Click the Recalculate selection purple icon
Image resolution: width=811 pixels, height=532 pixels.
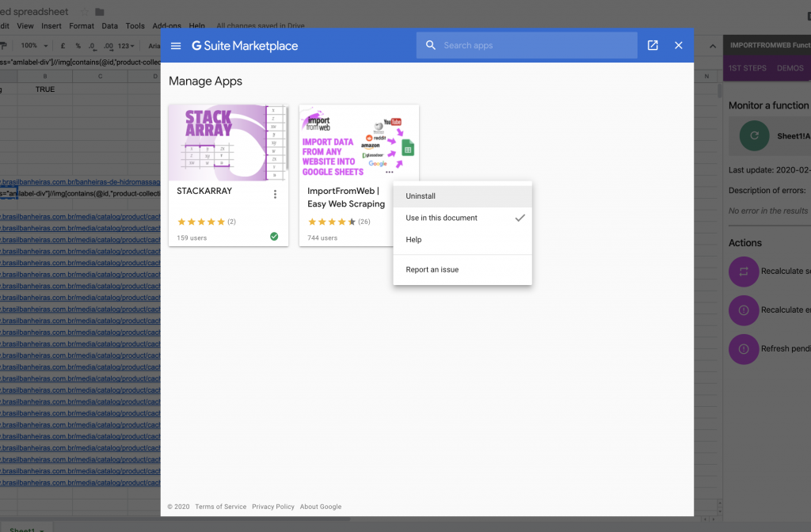(x=743, y=272)
